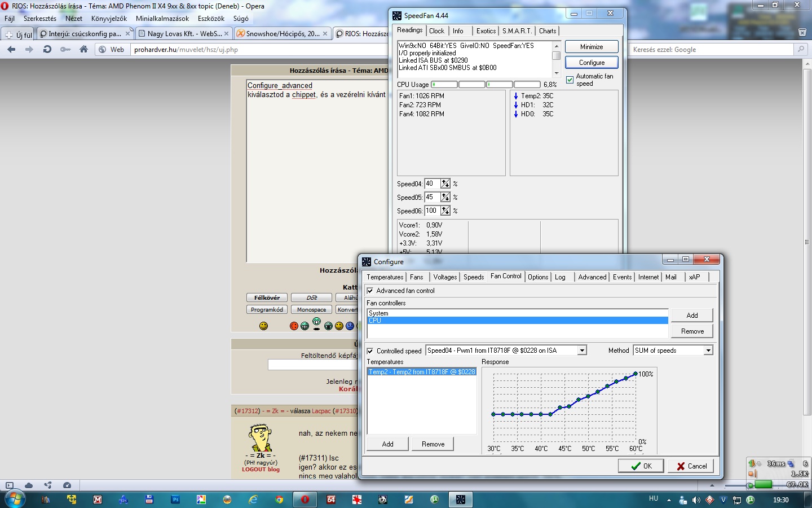
Task: Click the volume speaker tray icon
Action: tap(696, 500)
